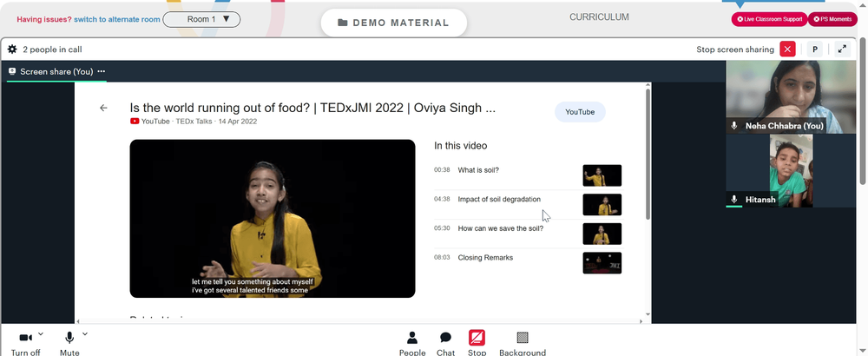This screenshot has width=868, height=356.
Task: Open the Room 1 dropdown
Action: [x=201, y=19]
